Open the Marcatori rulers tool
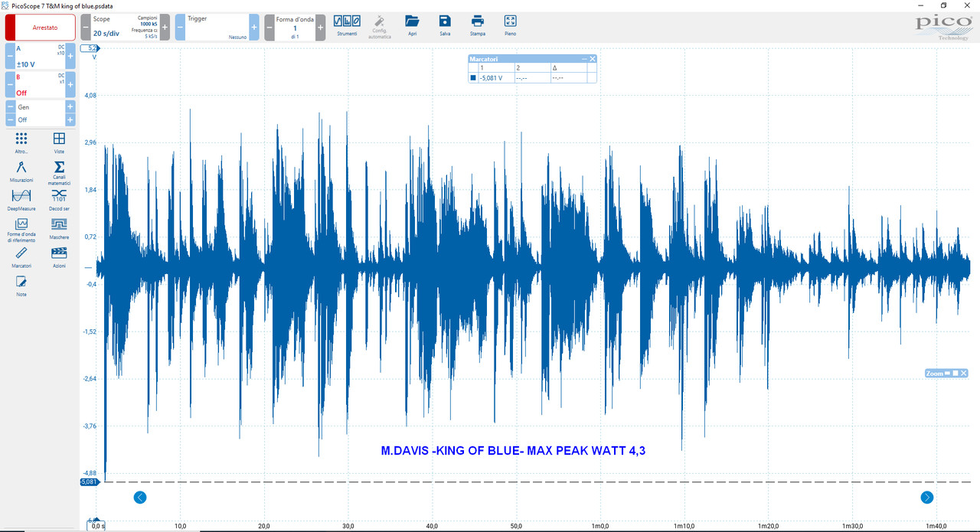 coord(21,257)
